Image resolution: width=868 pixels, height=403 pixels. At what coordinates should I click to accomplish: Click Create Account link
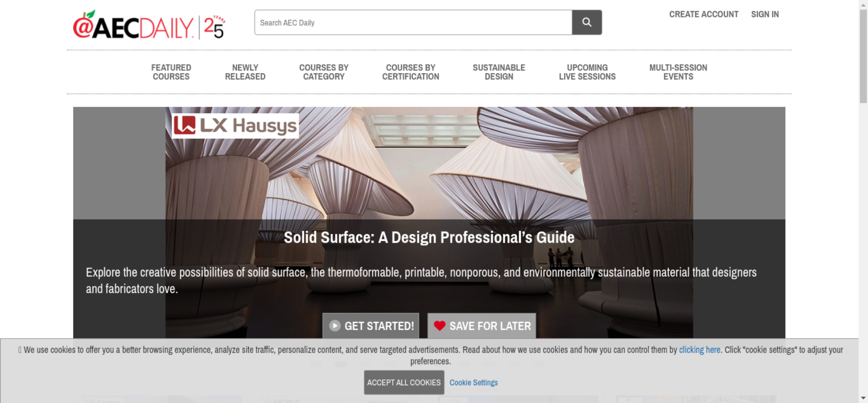pos(704,14)
